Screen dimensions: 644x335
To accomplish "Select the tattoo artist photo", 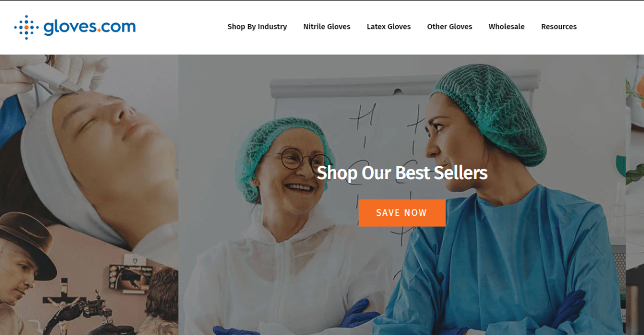I will [x=89, y=289].
